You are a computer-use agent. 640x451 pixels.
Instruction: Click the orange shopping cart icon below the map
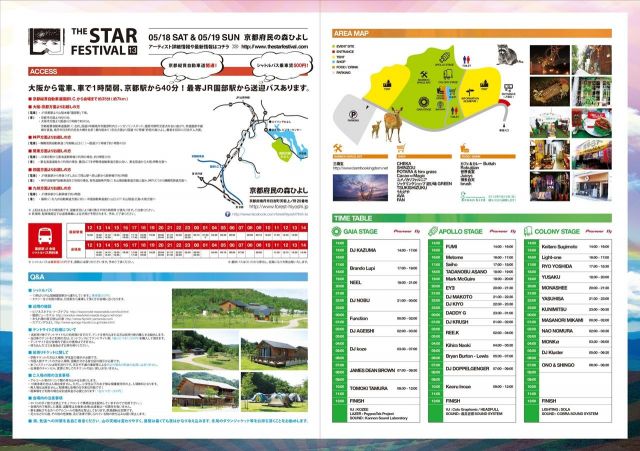pos(401,148)
